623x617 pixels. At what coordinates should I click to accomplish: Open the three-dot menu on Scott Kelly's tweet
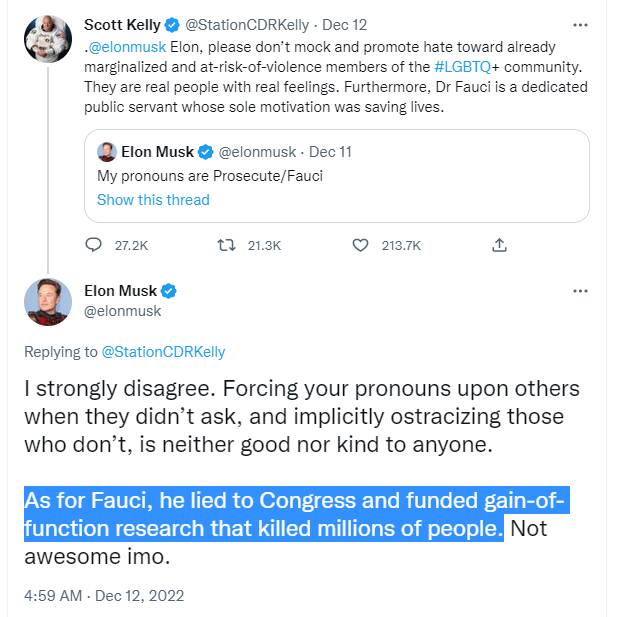580,24
